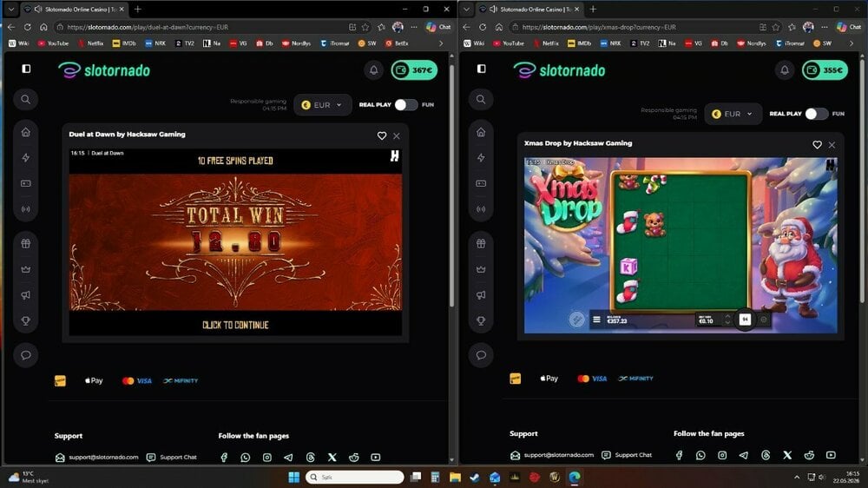868x488 pixels.
Task: Open search in left window's sidebar
Action: [x=25, y=99]
